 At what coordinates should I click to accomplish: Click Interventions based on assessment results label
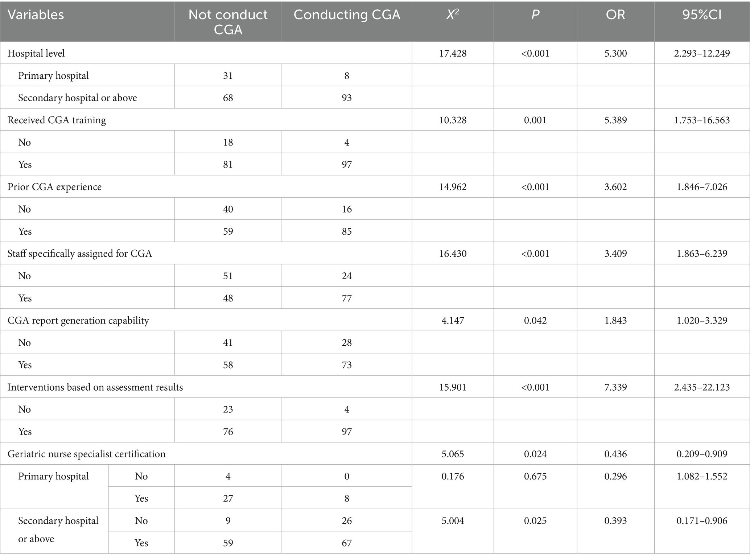pos(95,387)
